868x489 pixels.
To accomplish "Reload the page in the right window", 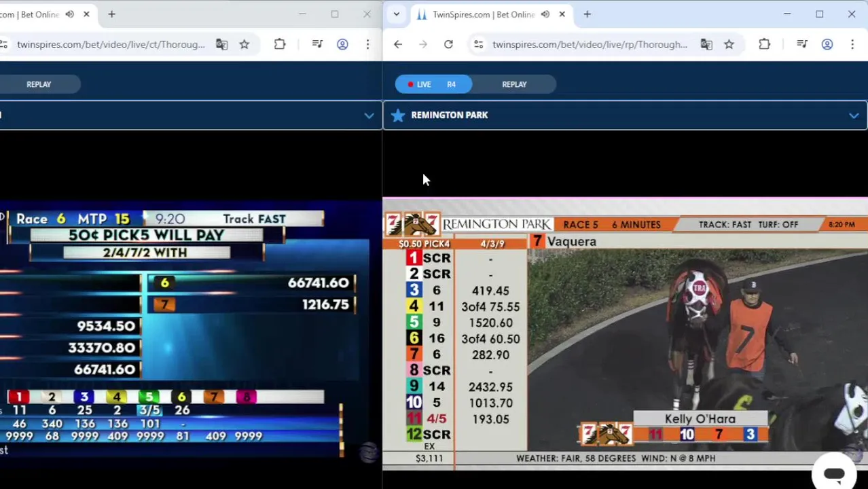I will click(x=448, y=44).
